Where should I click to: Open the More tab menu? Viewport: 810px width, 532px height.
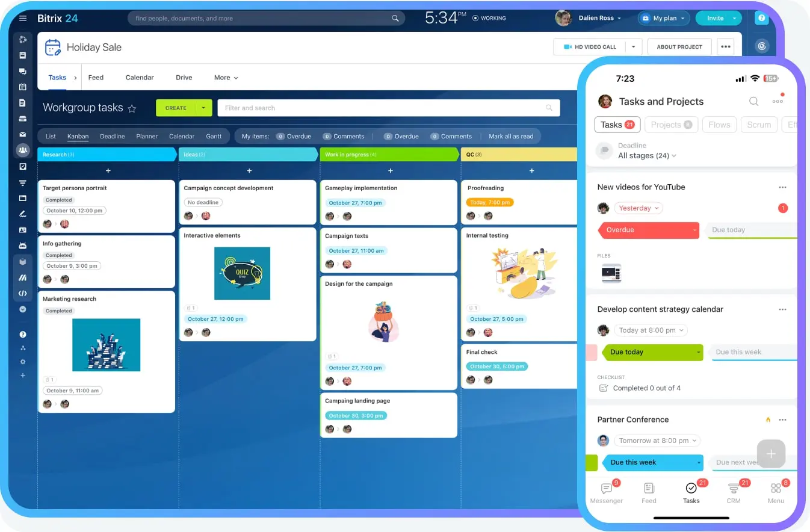tap(226, 78)
